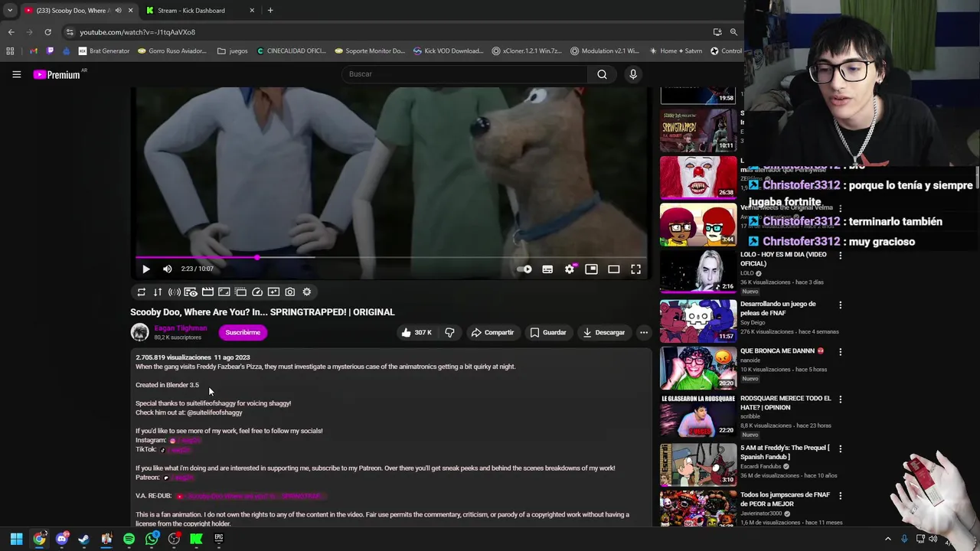Open options for Todos los jumpscares video
The image size is (980, 551).
coord(840,496)
